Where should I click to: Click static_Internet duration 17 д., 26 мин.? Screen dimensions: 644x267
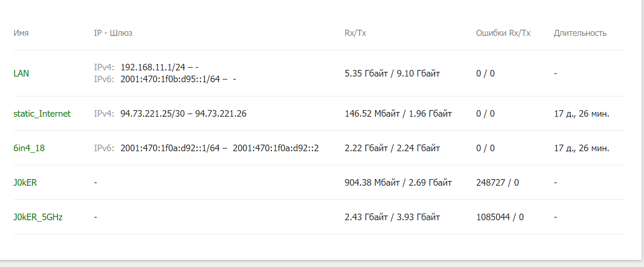582,113
